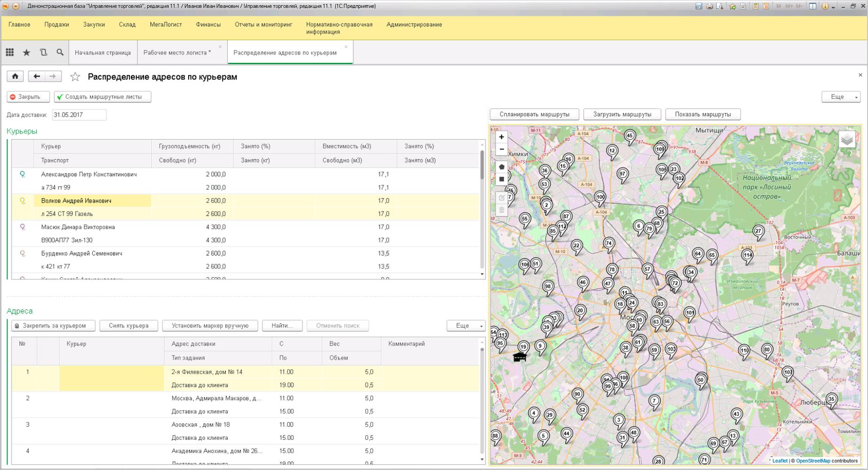This screenshot has height=470, width=868.
Task: Select the polygon drawing tool on the map
Action: pyautogui.click(x=502, y=167)
